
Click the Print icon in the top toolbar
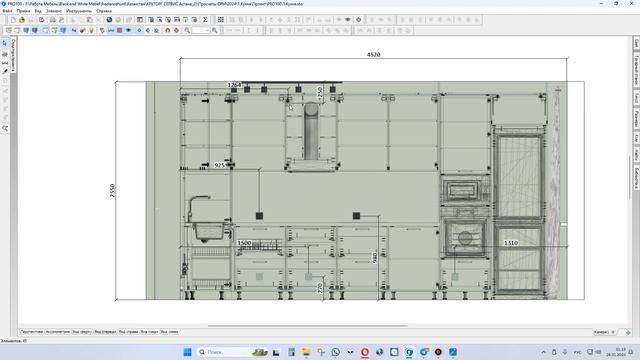pyautogui.click(x=53, y=20)
